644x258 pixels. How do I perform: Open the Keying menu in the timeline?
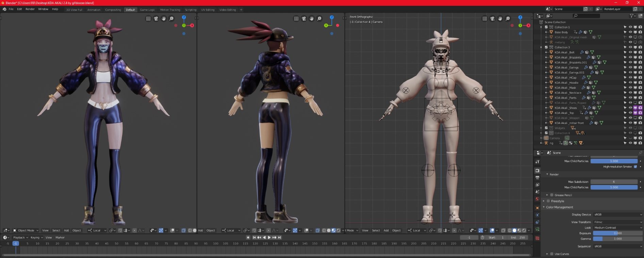click(36, 238)
